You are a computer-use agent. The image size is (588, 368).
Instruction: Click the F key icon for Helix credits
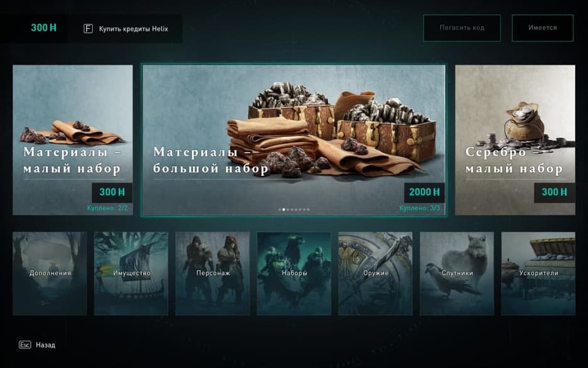coord(88,28)
